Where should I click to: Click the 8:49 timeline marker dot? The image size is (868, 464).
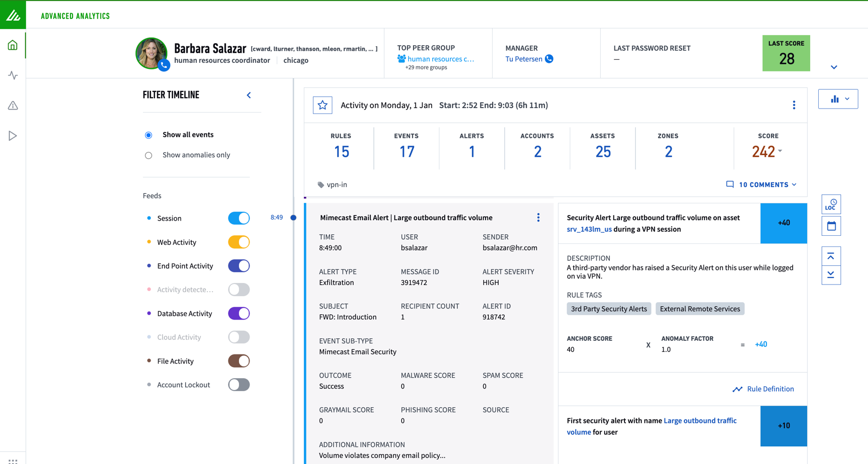[x=293, y=218]
